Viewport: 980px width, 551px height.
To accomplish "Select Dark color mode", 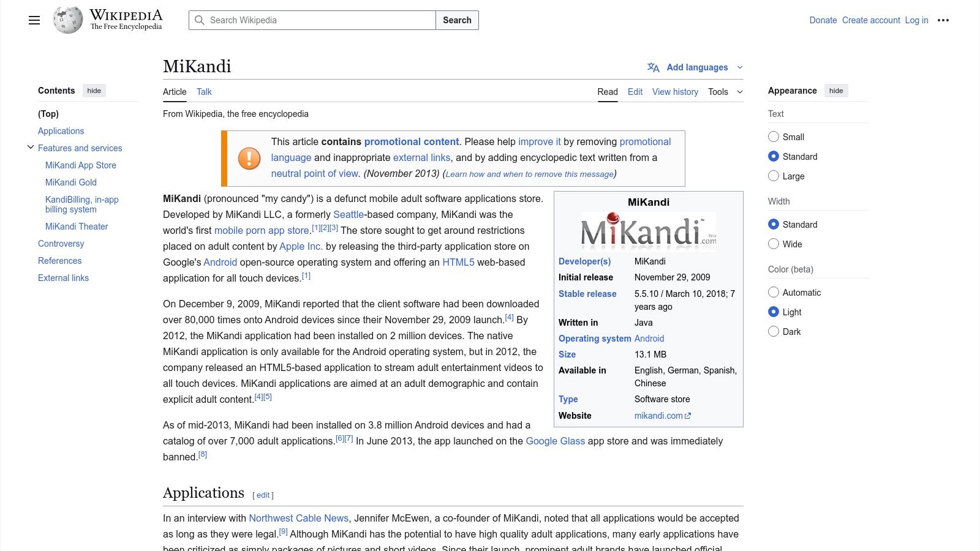I will [774, 332].
